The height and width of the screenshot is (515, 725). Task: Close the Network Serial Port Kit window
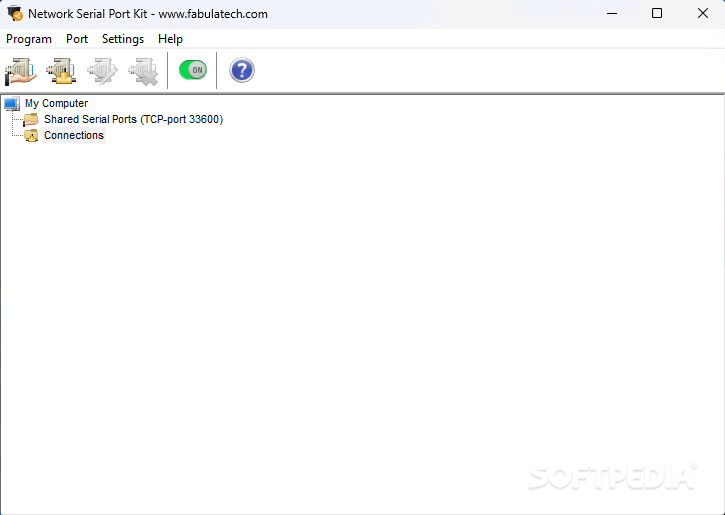tap(702, 13)
